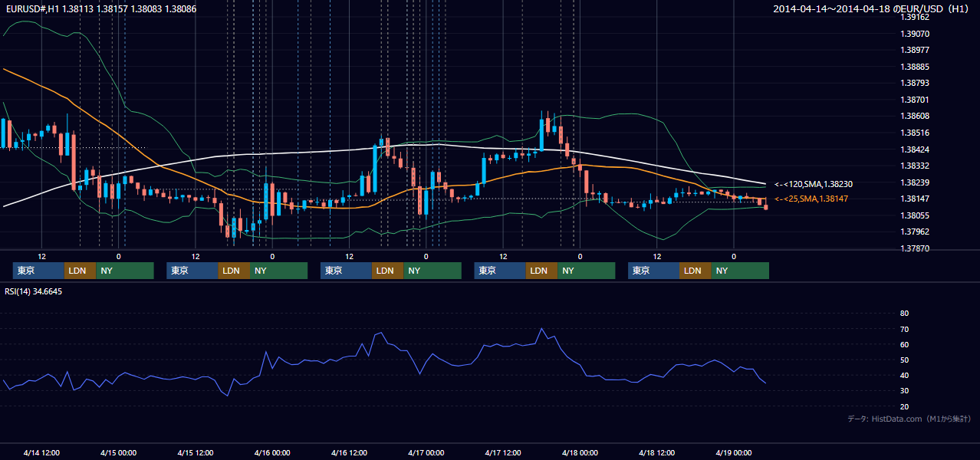Image resolution: width=980 pixels, height=460 pixels.
Task: Click price axis value 1.37962
Action: 915,232
